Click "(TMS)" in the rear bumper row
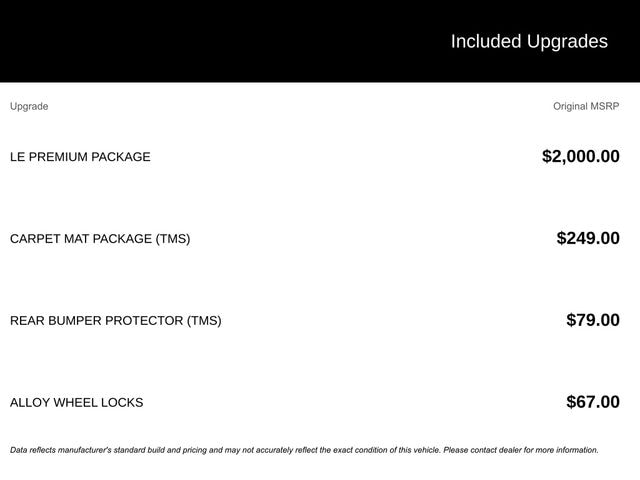640x480 pixels. [204, 321]
